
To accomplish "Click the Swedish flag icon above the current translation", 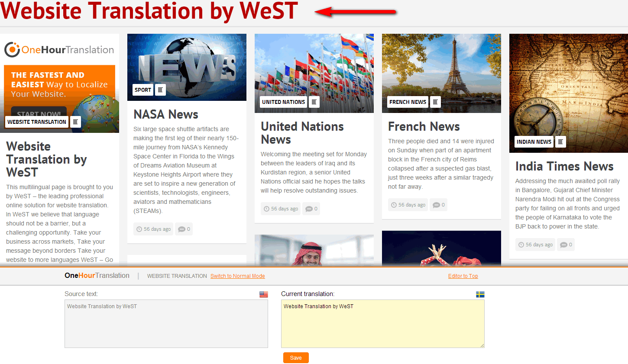I will (x=480, y=294).
